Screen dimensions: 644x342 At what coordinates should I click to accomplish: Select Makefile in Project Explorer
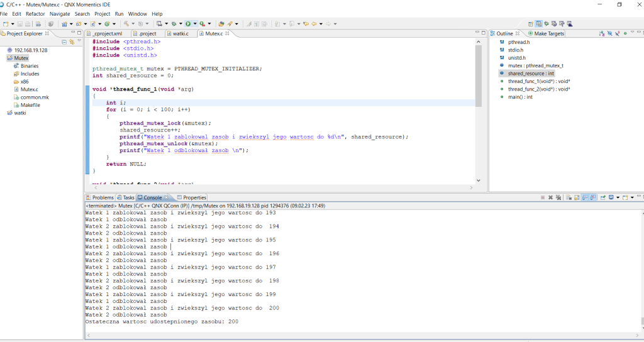pyautogui.click(x=30, y=105)
